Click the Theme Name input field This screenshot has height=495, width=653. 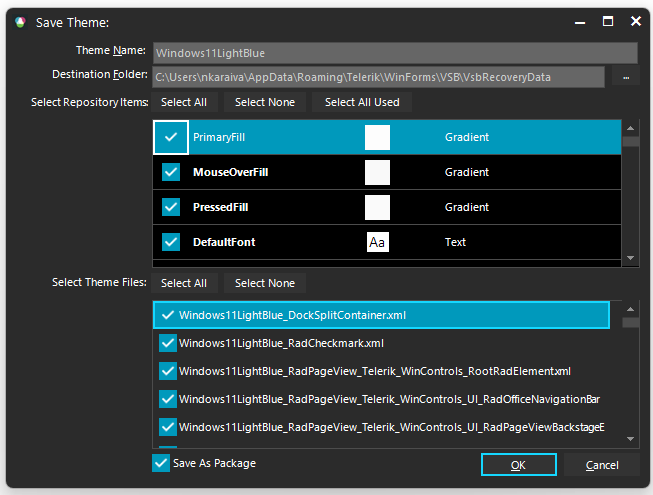pyautogui.click(x=395, y=53)
